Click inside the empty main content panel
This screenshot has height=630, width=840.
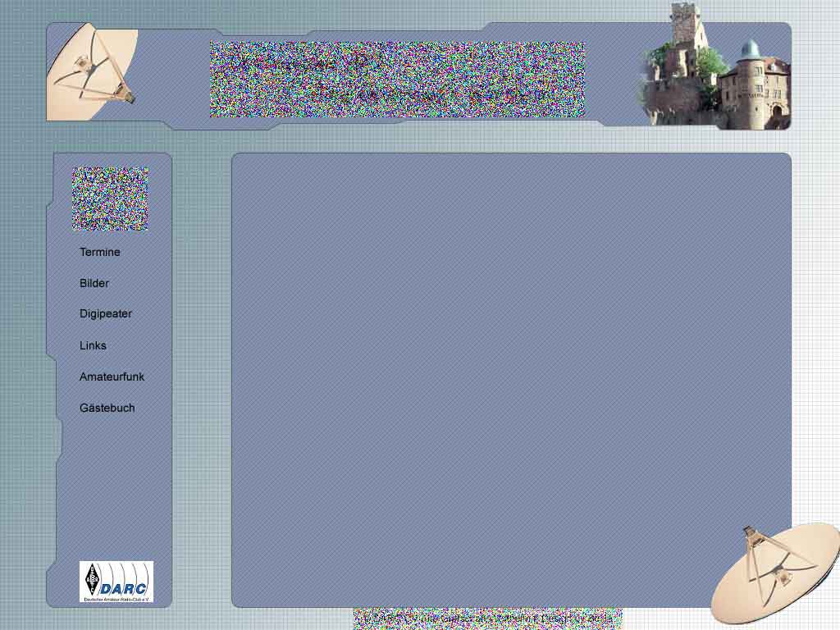(511, 379)
